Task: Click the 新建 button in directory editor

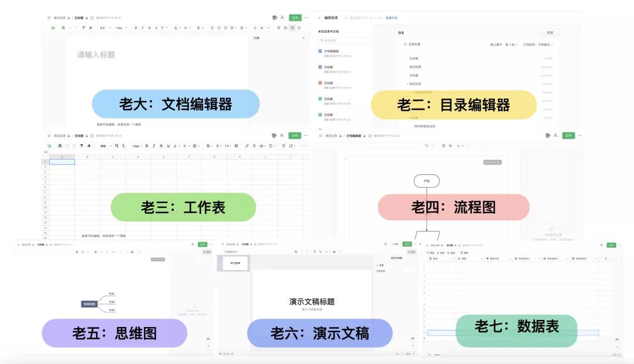Action: click(x=550, y=32)
